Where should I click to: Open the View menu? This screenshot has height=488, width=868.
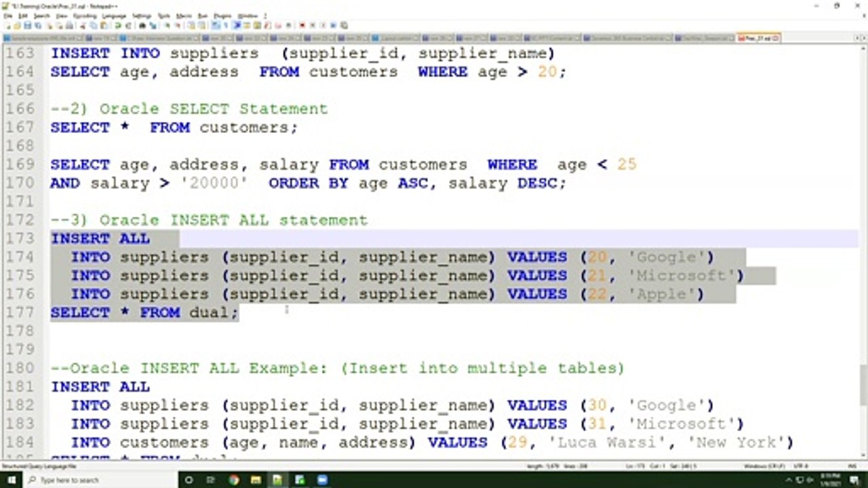point(62,16)
